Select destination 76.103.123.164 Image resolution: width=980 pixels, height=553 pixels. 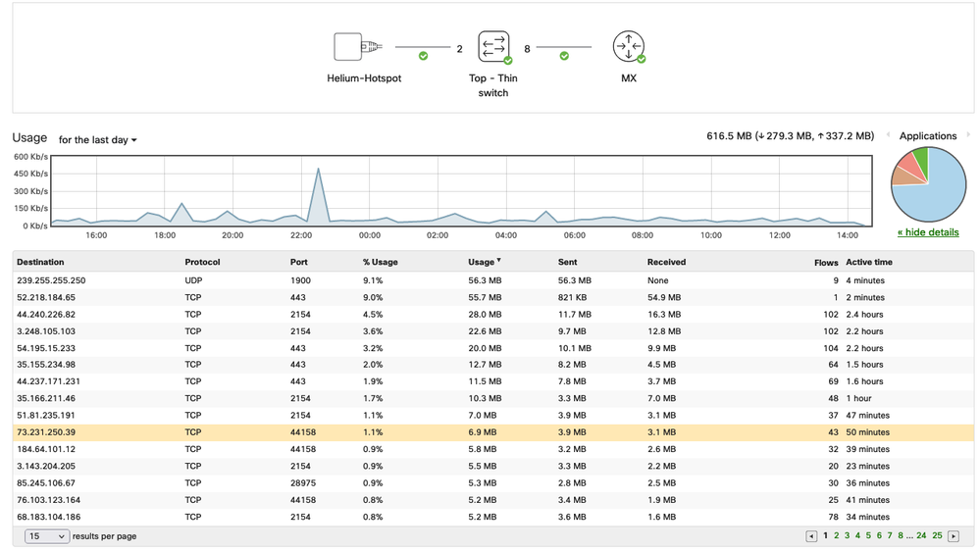click(x=48, y=499)
